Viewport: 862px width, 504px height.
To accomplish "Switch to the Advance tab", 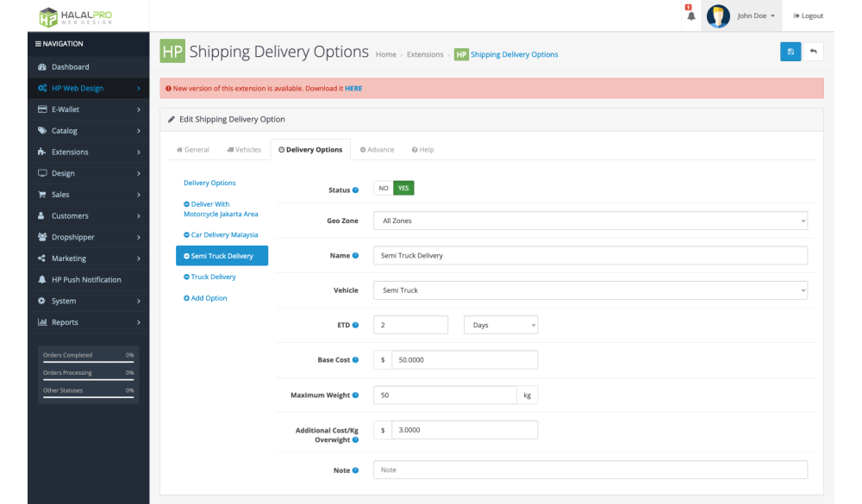I will [377, 150].
